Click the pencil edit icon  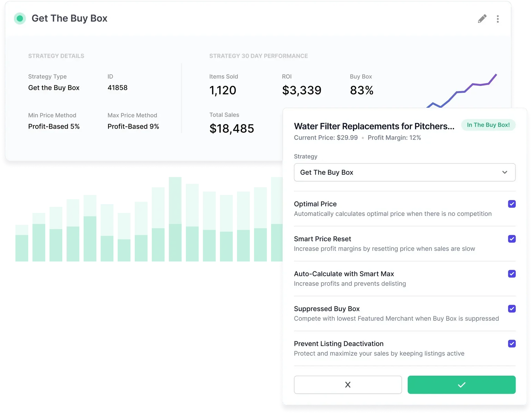[482, 19]
